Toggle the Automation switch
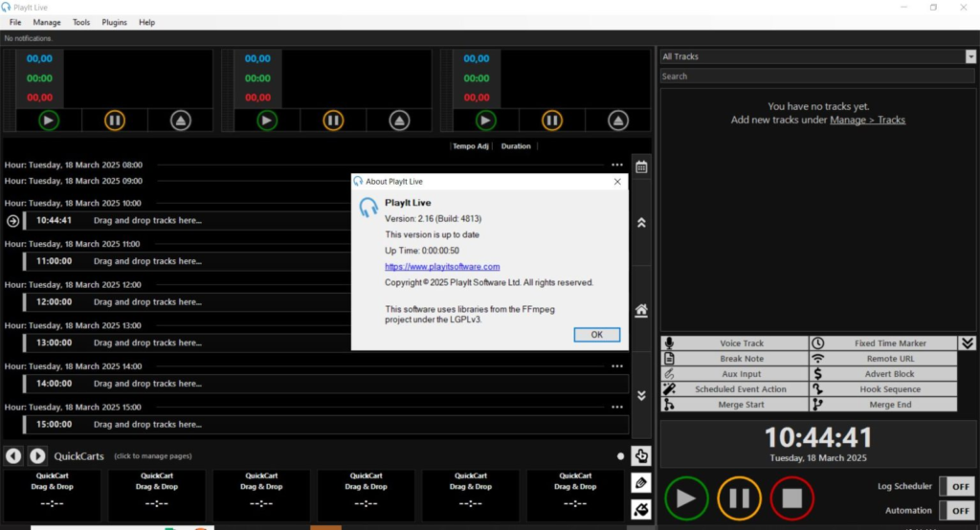Screen dimensions: 980x530 pos(957,510)
